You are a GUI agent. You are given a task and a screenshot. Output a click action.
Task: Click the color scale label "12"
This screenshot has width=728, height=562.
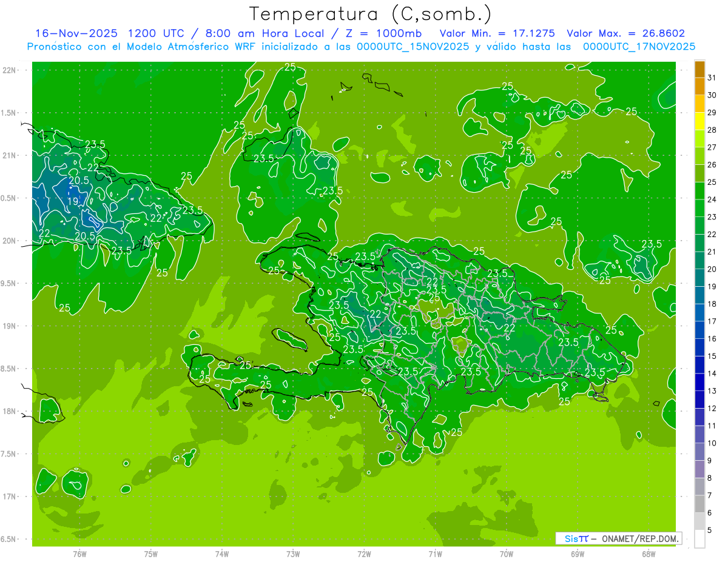pyautogui.click(x=712, y=409)
